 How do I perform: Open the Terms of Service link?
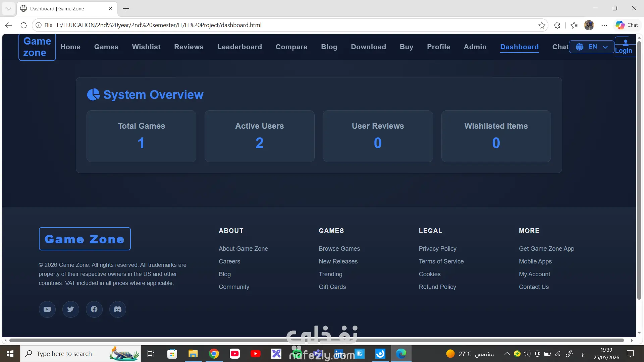(441, 261)
